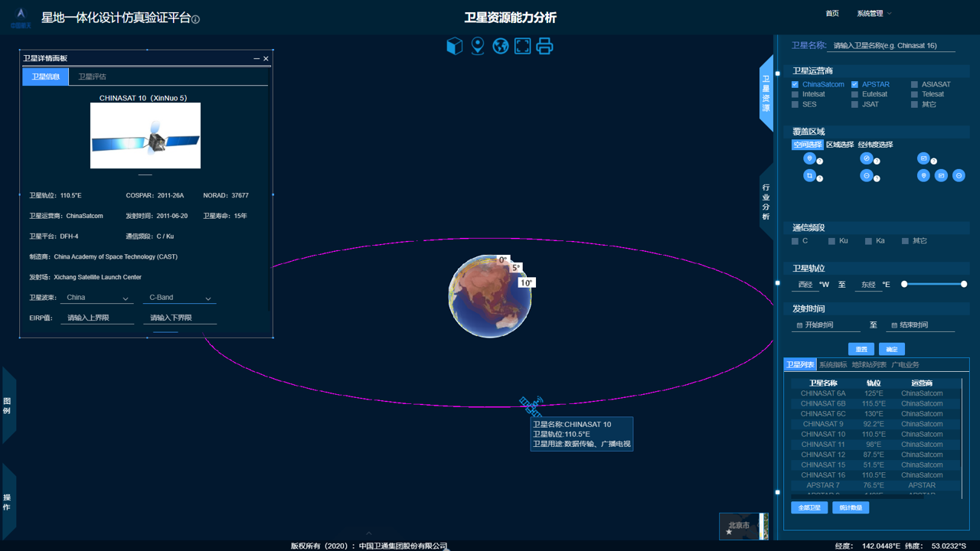Open the 卫星波束 China dropdown

coord(97,298)
